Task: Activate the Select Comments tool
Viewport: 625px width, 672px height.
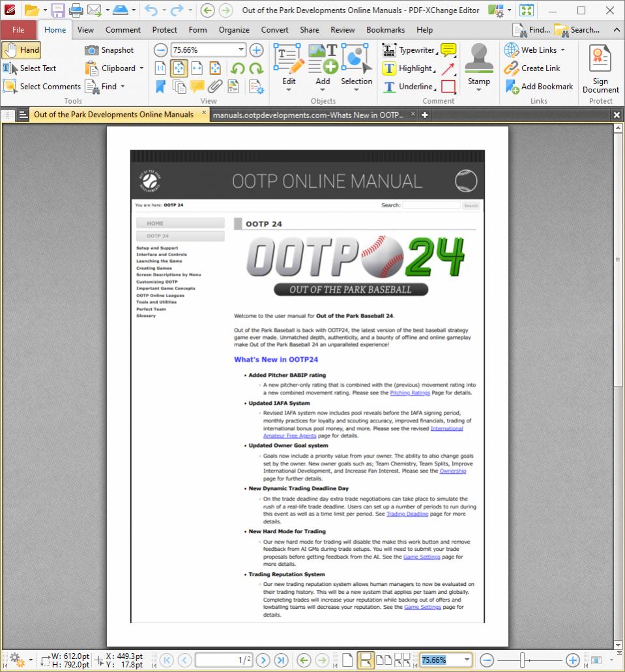Action: coord(42,86)
